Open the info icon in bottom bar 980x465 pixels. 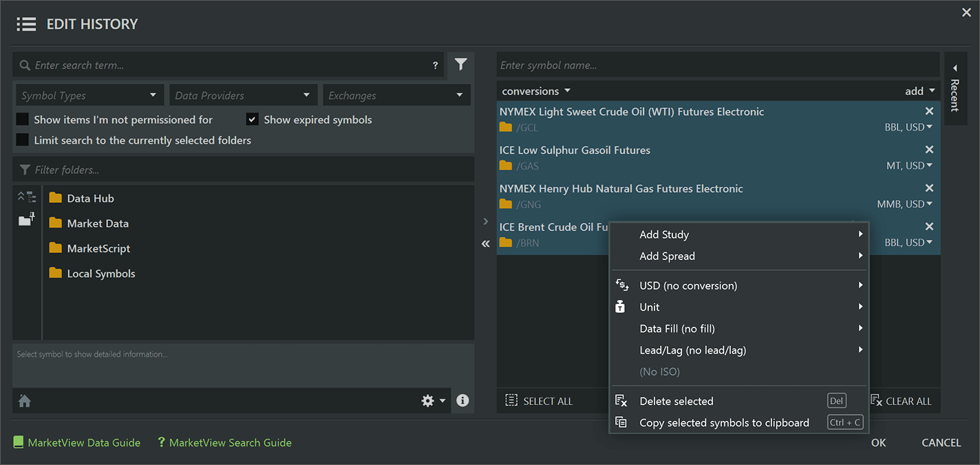click(x=462, y=401)
